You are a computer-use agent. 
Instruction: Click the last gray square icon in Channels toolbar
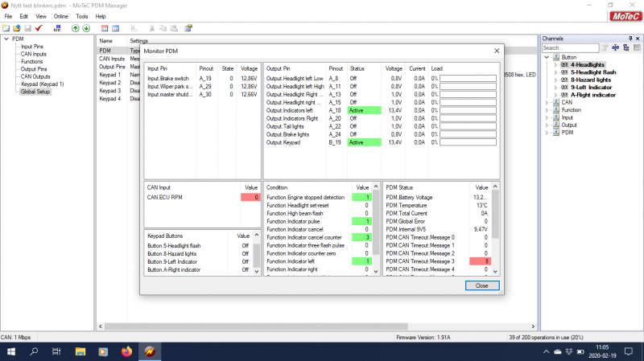(637, 48)
